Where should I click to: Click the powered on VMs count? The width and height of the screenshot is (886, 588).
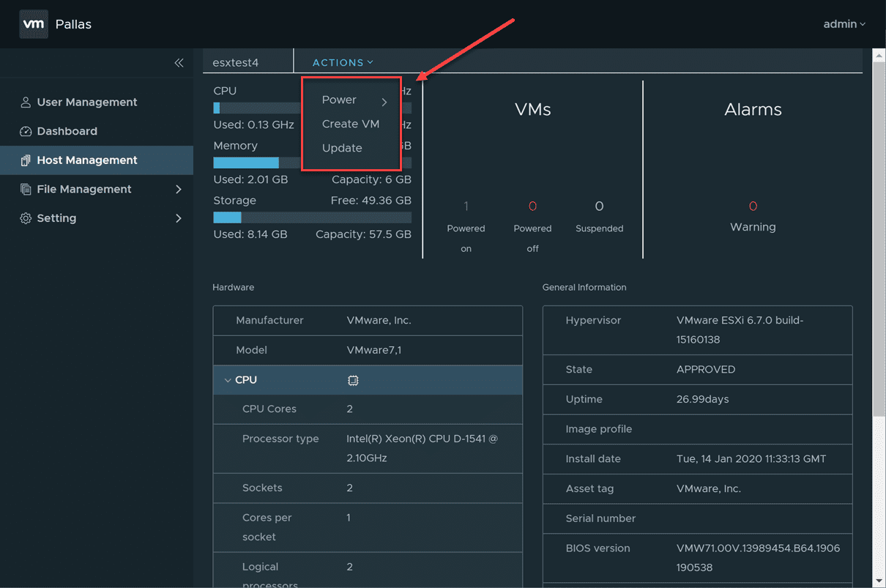click(x=466, y=206)
